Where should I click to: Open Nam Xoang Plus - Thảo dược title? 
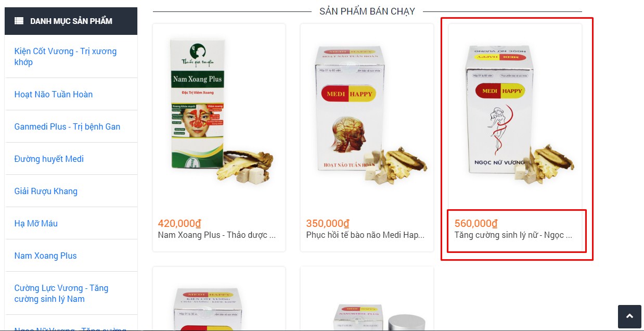(x=217, y=235)
